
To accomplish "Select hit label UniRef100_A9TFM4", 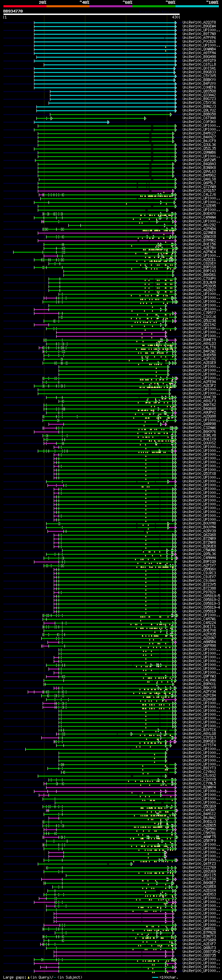I will tap(199, 53).
